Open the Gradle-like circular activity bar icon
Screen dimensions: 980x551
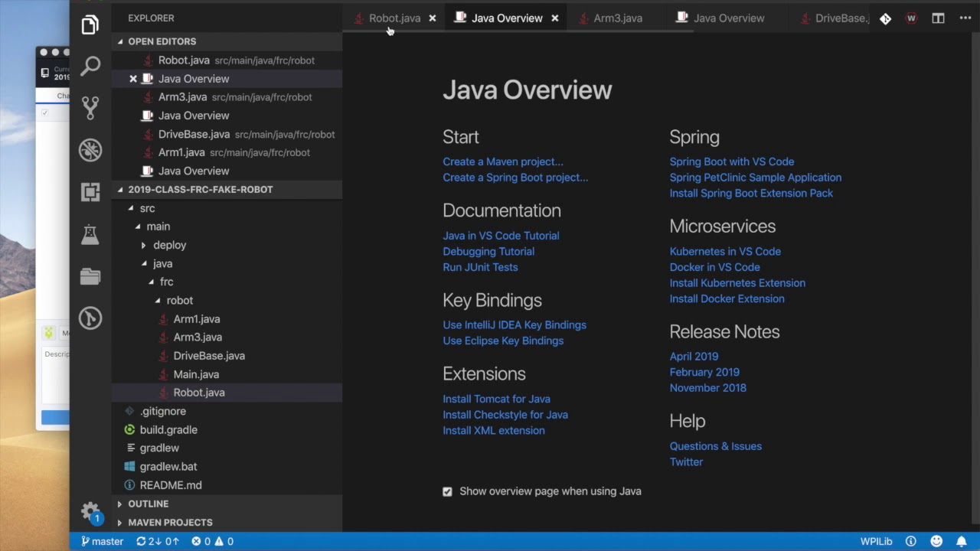click(90, 318)
